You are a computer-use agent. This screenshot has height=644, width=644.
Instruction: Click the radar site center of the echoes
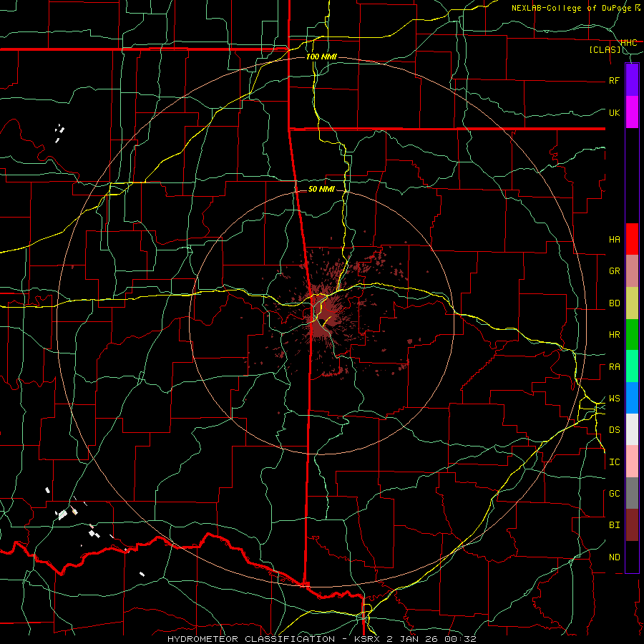tap(323, 321)
